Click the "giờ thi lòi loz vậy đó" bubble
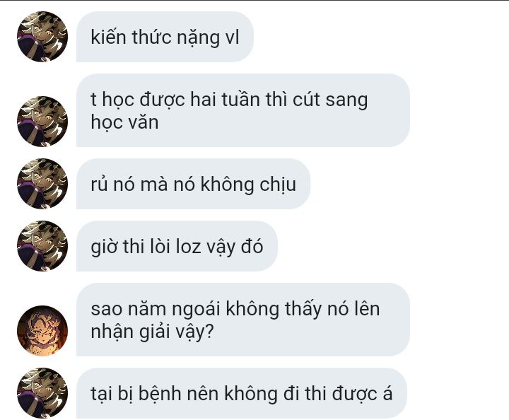Viewport: 509px width, 420px height. click(177, 246)
